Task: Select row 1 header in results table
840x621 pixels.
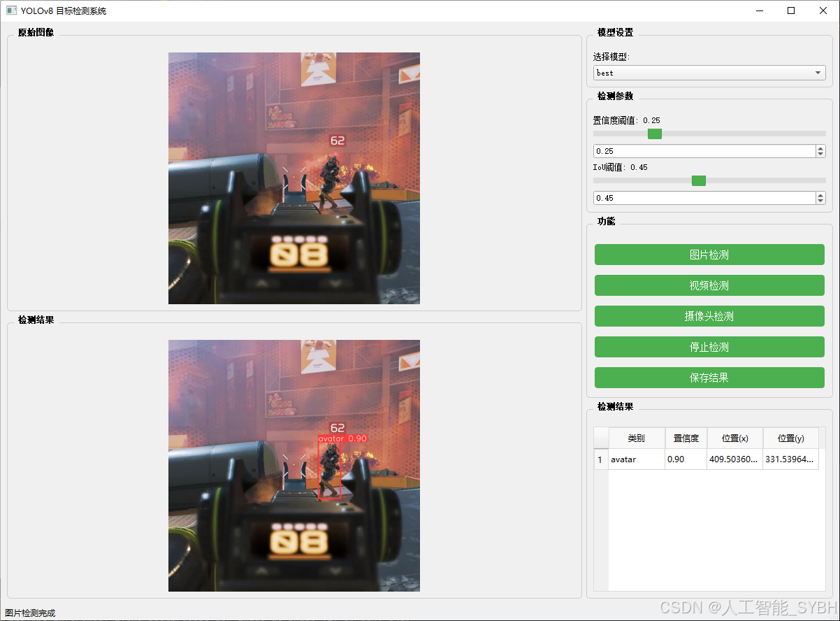Action: pyautogui.click(x=601, y=459)
